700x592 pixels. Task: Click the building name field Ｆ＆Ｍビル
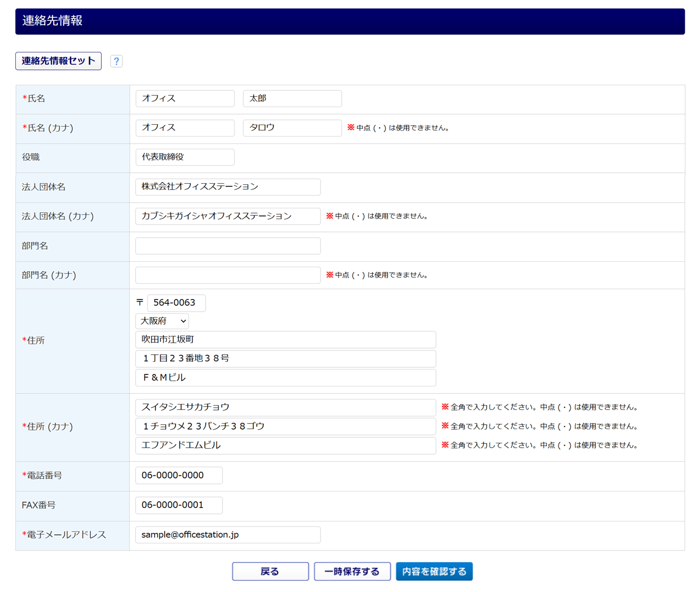point(285,378)
